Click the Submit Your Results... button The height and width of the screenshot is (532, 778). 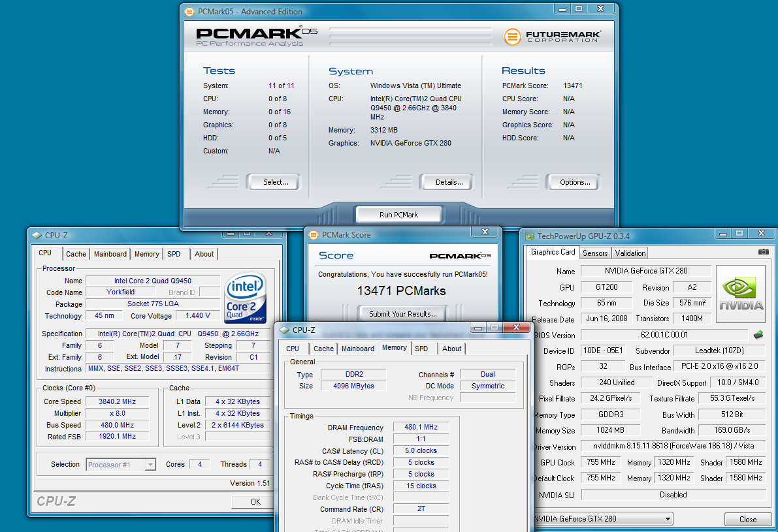(x=402, y=314)
